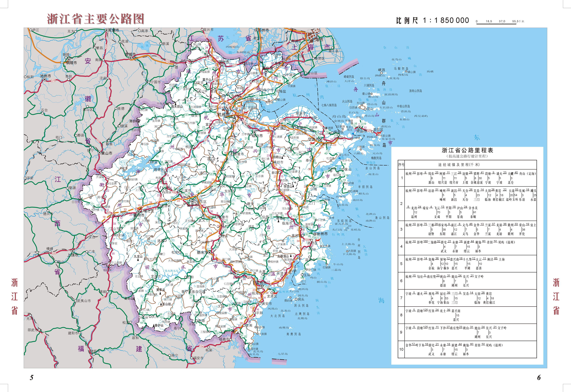Click the 九龙山 mountain triangle marker
The height and width of the screenshot is (392, 571).
138,259
